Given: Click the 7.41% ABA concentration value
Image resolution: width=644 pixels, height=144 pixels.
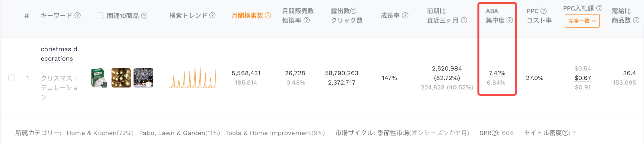Looking at the screenshot, I should [497, 73].
